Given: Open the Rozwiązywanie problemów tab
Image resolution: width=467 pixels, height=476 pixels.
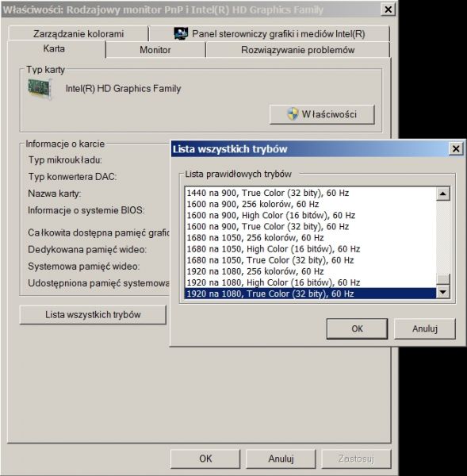Looking at the screenshot, I should click(297, 50).
